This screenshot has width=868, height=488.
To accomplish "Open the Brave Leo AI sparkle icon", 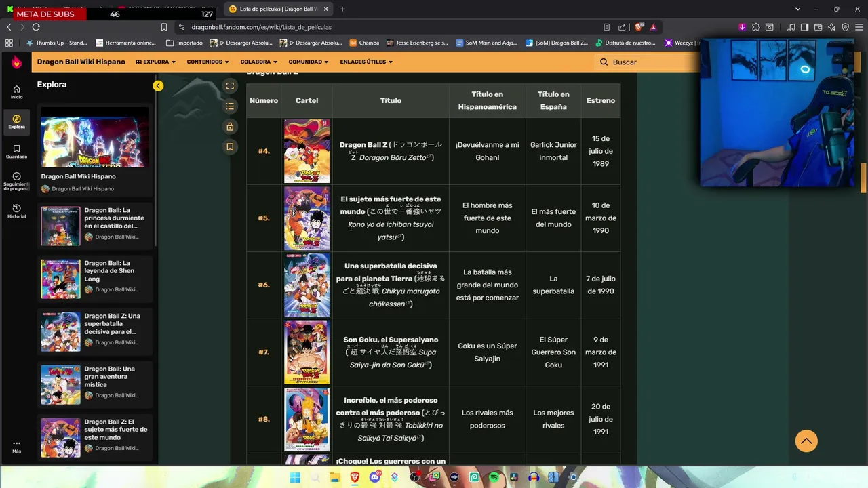I will [x=832, y=27].
